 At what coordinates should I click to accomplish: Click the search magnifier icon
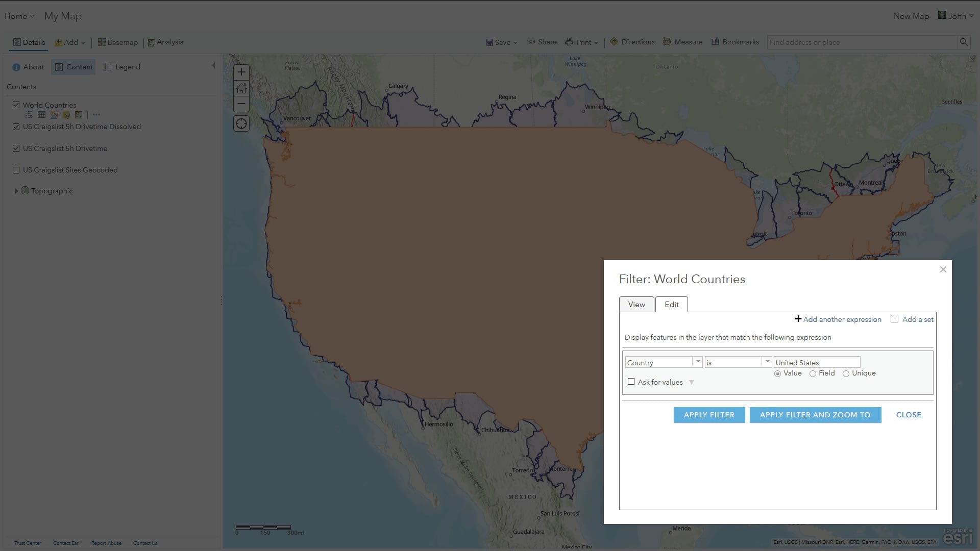(x=963, y=42)
